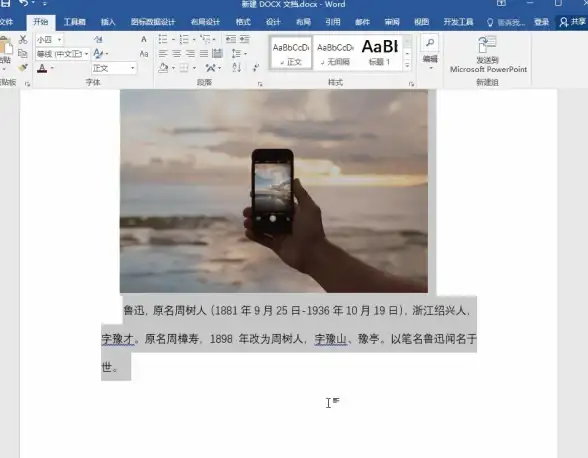This screenshot has width=588, height=458.
Task: Apply the 正文 style from gallery
Action: coord(291,53)
